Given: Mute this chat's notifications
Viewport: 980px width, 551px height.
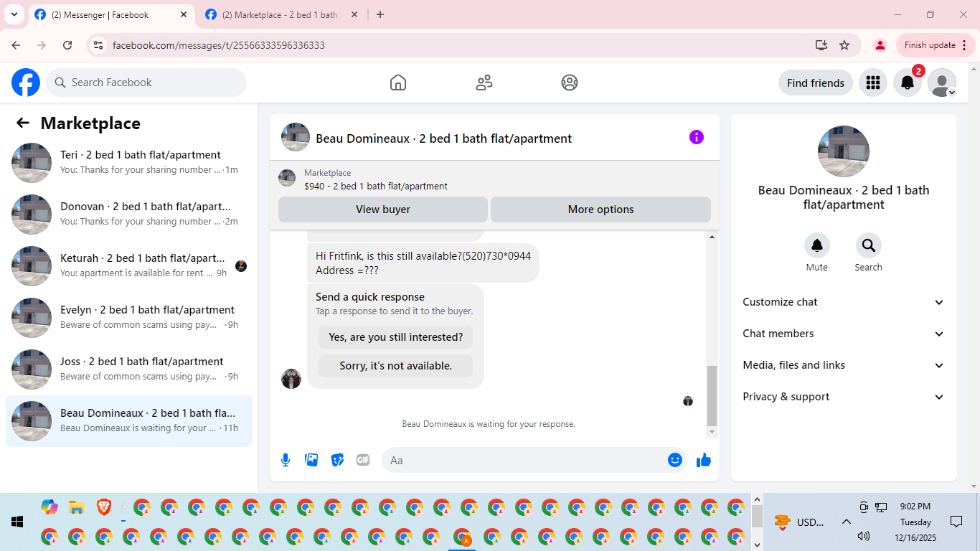Looking at the screenshot, I should click(817, 246).
